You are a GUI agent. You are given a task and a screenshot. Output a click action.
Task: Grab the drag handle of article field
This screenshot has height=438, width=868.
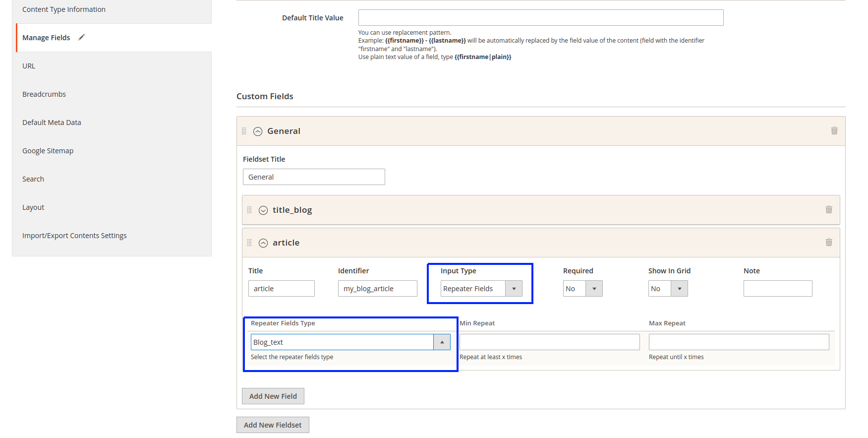pos(249,243)
